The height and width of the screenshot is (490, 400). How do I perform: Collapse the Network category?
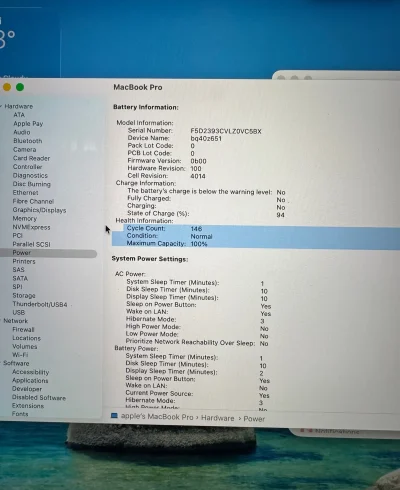tap(1, 321)
